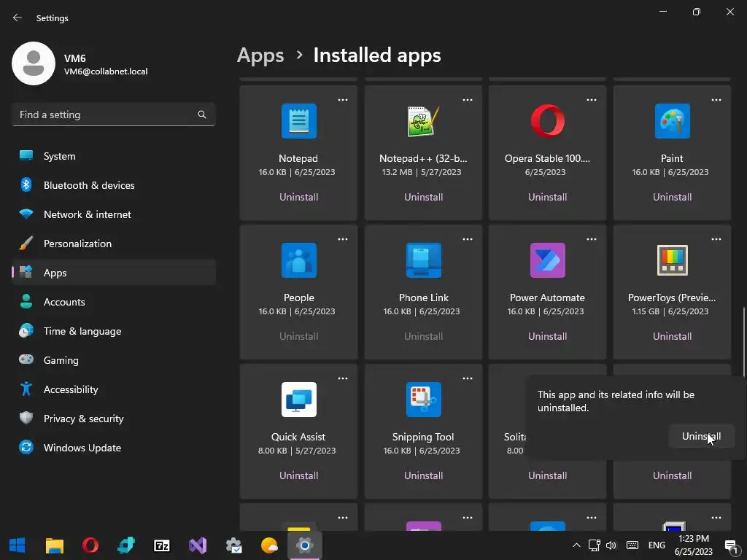Open more options for PowerToys
Screen dimensions: 747x560
[x=716, y=239]
